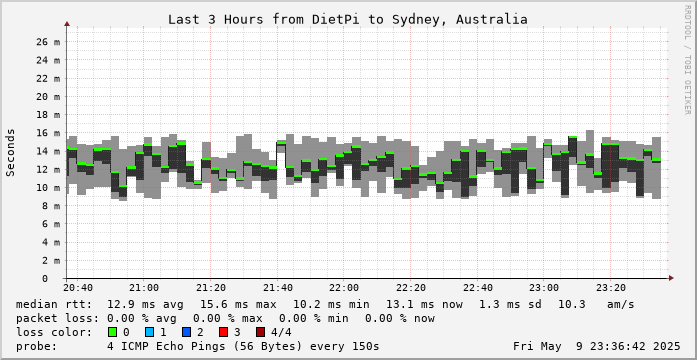This screenshot has width=697, height=360.
Task: Click the 23:00 time axis label
Action: (545, 288)
